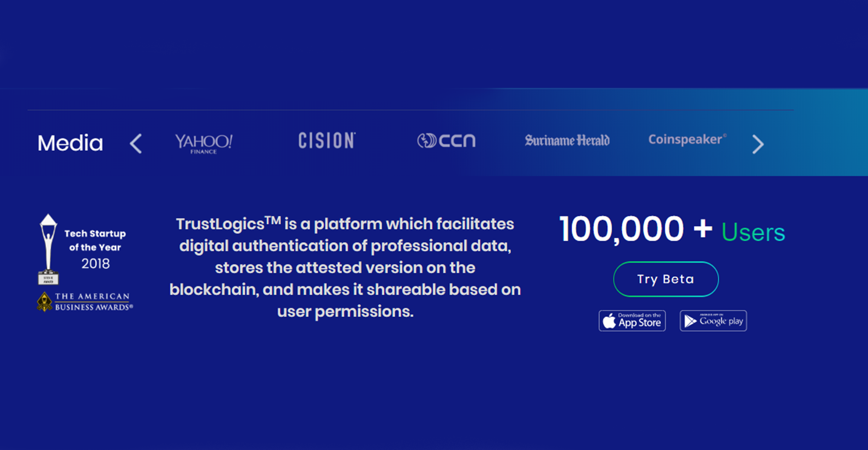Click the Stevie Award trophy image
This screenshot has width=868, height=450.
tap(48, 249)
